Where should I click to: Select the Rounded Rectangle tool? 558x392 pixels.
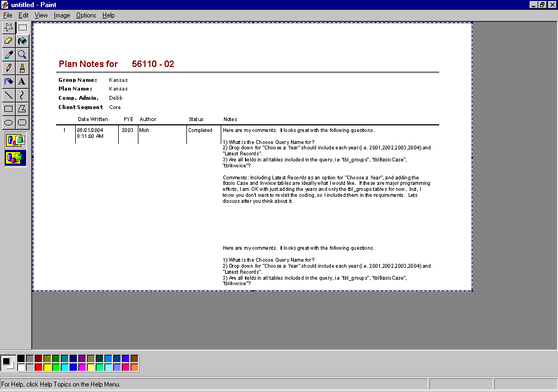pos(22,123)
